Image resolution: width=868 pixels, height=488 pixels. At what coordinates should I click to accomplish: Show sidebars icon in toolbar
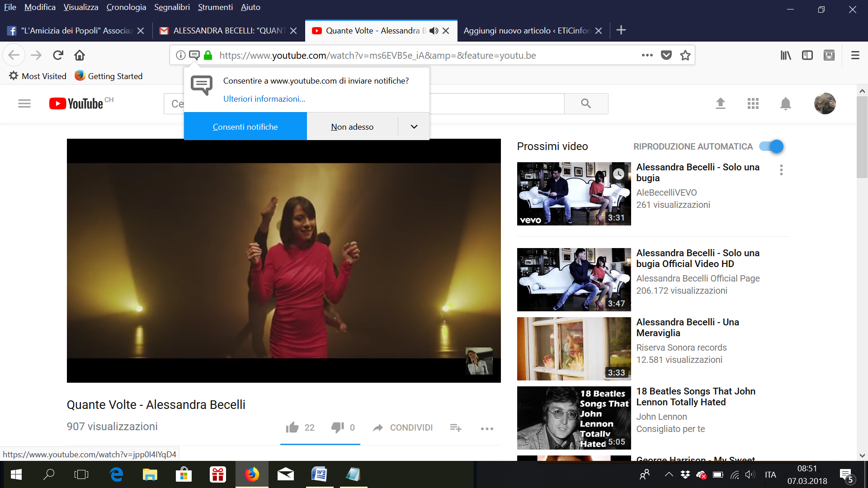[x=807, y=55]
